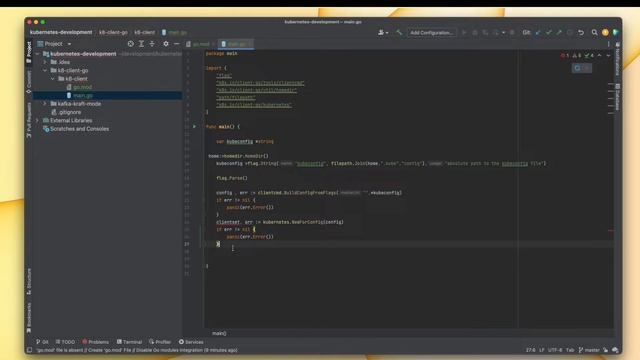The width and height of the screenshot is (640, 360).
Task: Go to previous highlighted error arrow
Action: tap(599, 56)
